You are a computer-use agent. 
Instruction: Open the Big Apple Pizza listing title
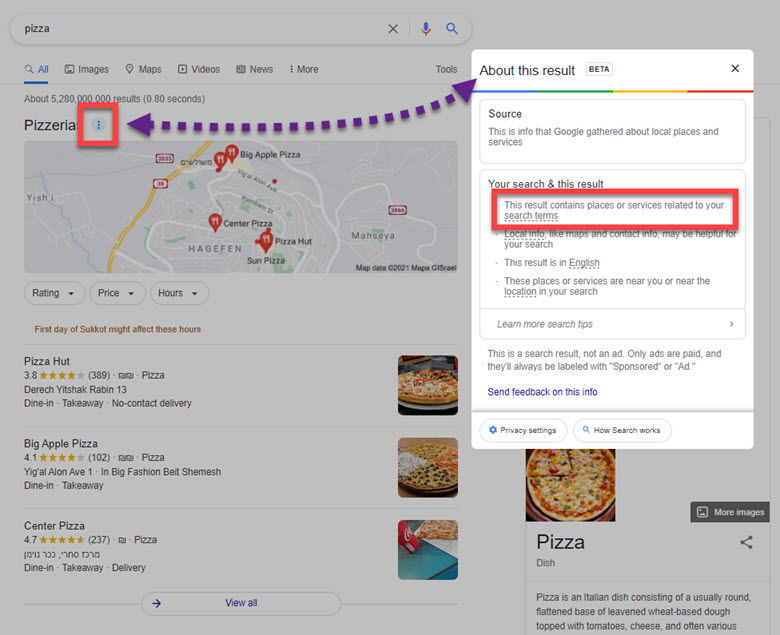click(61, 444)
